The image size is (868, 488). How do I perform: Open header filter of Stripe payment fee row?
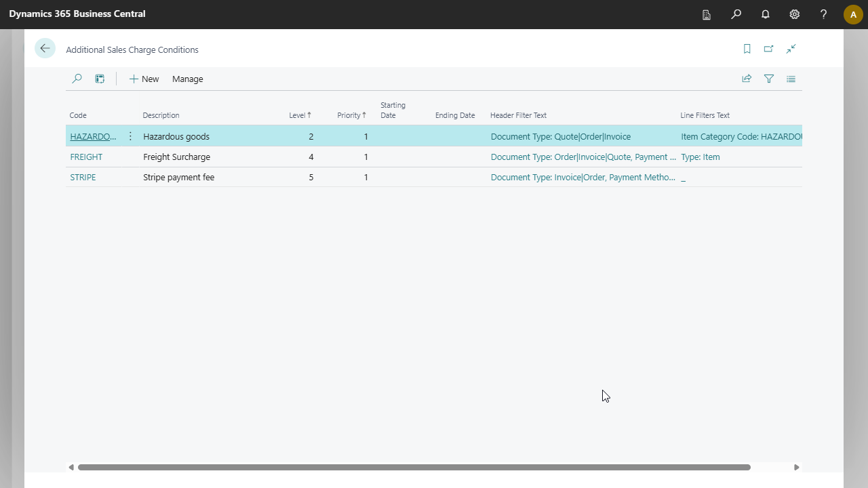[x=583, y=177]
